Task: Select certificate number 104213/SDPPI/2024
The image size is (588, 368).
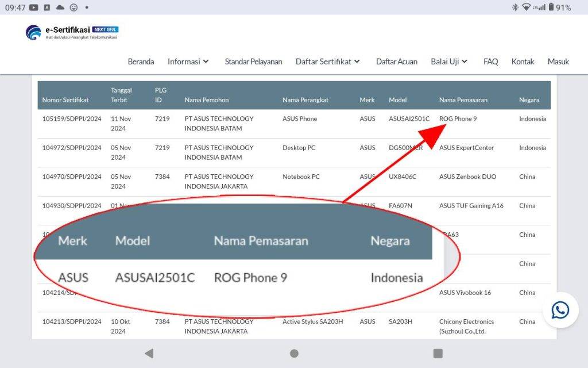Action: click(72, 321)
